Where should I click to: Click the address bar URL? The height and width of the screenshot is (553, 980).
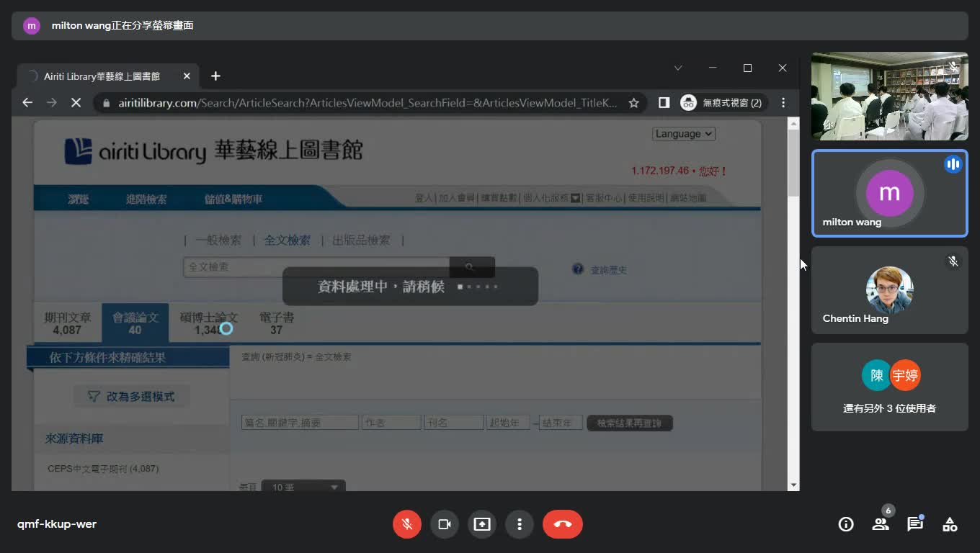pos(367,103)
